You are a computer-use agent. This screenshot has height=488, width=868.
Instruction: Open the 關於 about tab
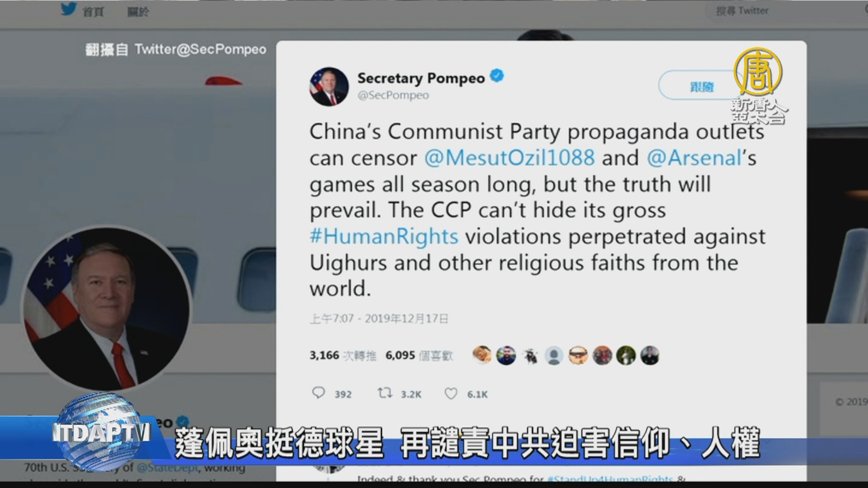(138, 12)
